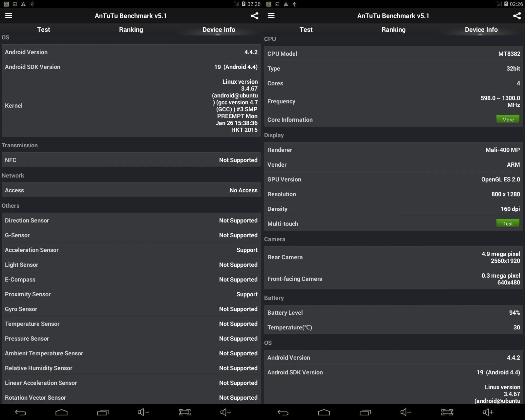Screen dimensions: 525x420
Task: Tap the home navigation icon in right screen
Action: 324,412
